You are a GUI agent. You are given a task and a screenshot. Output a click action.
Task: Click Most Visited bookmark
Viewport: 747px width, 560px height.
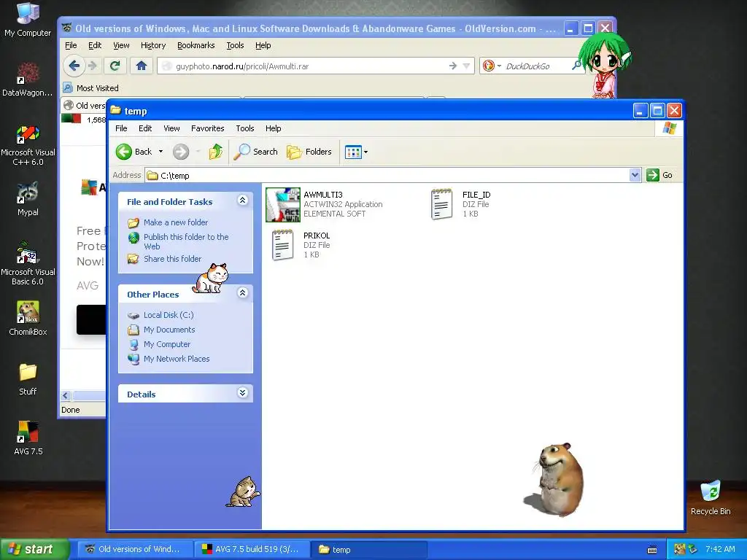[91, 88]
